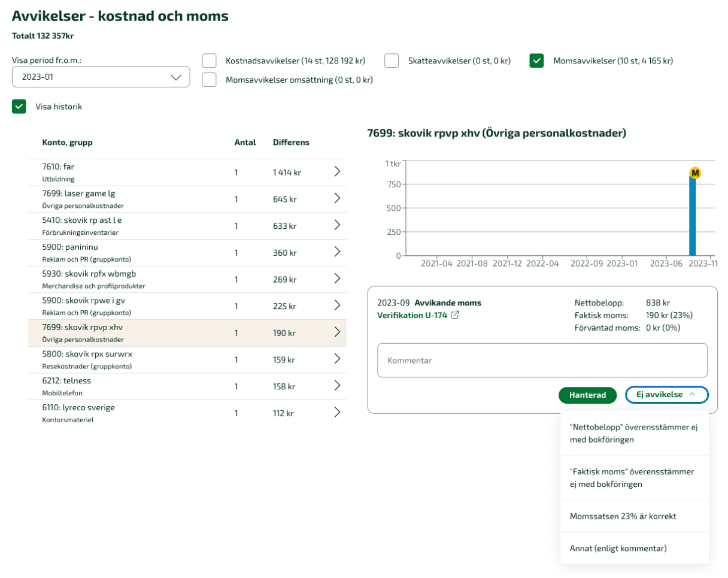Expand row arrow for 6110: lyreco sverige
Screen dimensions: 728x578
coord(337,412)
